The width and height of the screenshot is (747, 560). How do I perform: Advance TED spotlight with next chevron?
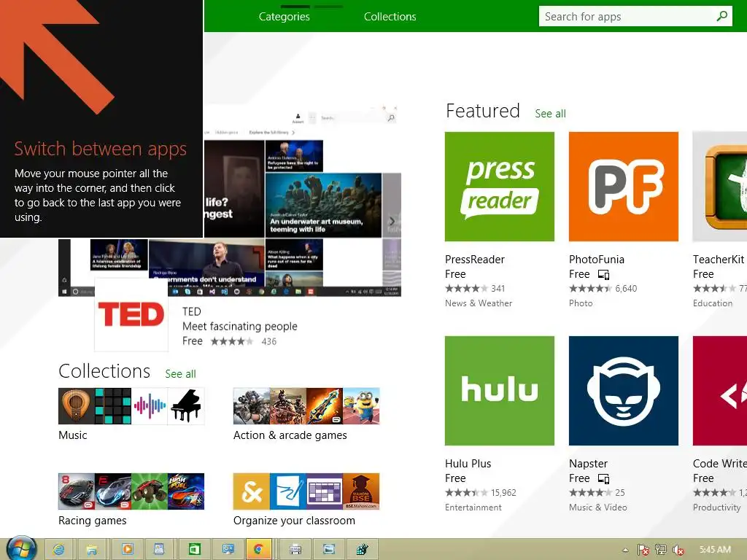click(x=392, y=221)
